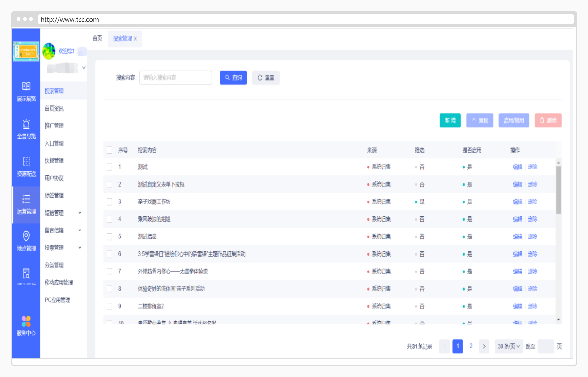This screenshot has width=588, height=377.
Task: Edit the 测试 row via 编辑
Action: (x=517, y=167)
